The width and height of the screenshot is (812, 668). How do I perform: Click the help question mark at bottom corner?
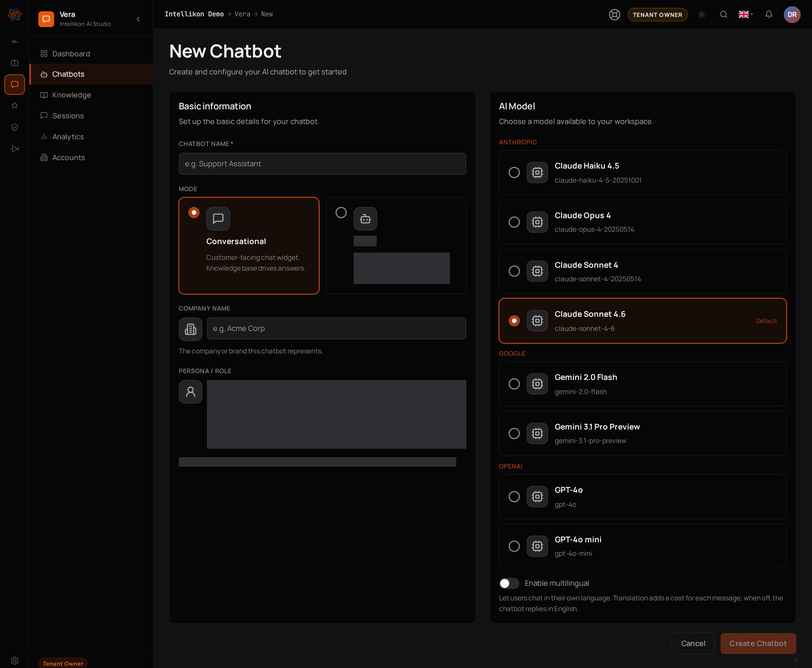(x=796, y=660)
